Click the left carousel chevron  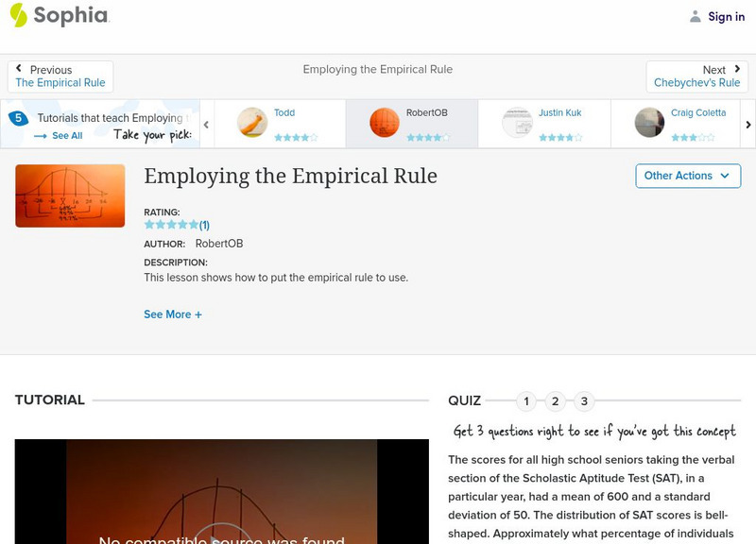(204, 123)
